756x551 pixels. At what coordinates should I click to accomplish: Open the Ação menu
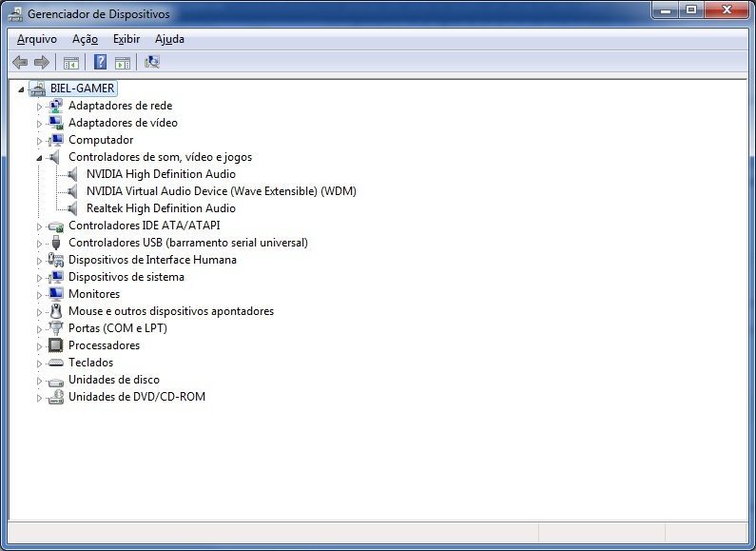click(85, 39)
